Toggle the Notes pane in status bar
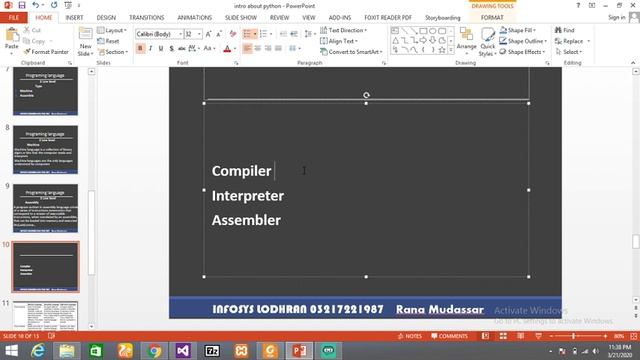The height and width of the screenshot is (360, 640). coord(409,336)
